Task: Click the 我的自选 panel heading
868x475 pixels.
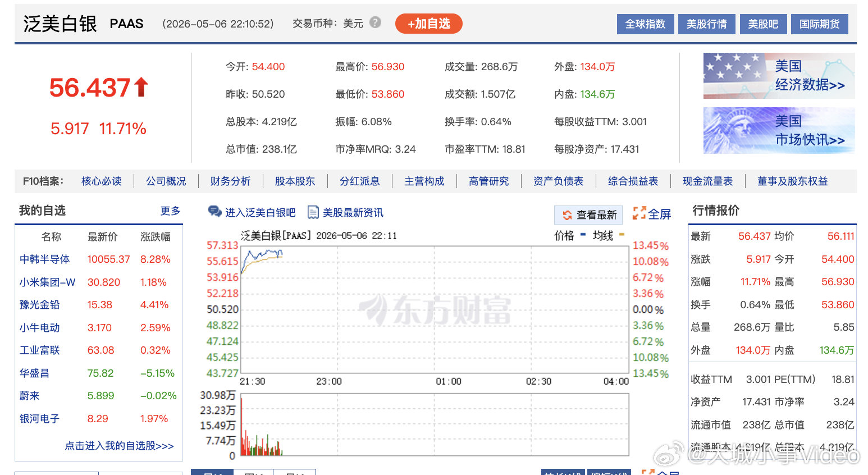Action: coord(42,211)
